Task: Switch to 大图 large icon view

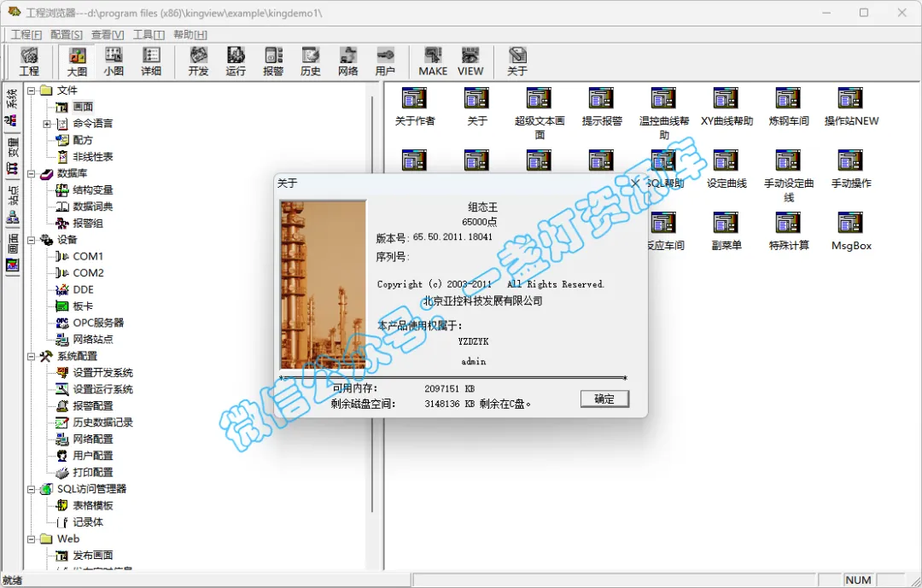Action: pyautogui.click(x=77, y=61)
